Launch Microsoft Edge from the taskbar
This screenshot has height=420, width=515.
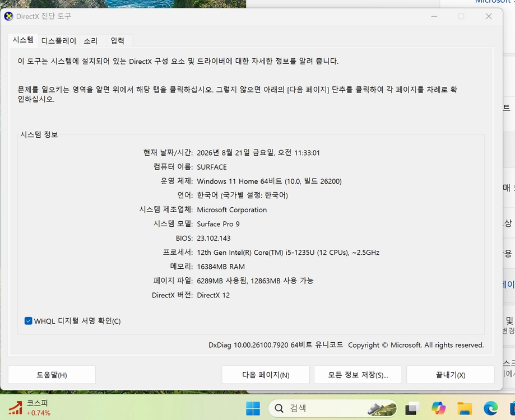point(491,408)
